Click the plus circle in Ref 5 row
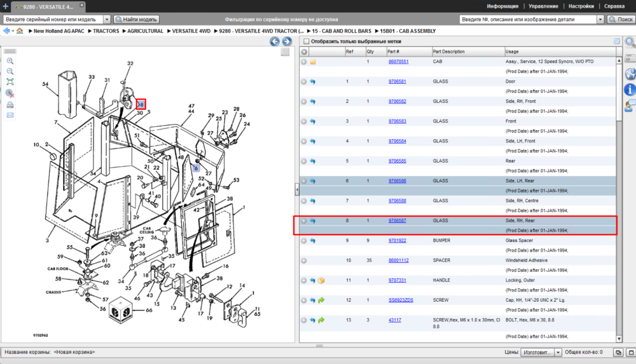 click(304, 161)
